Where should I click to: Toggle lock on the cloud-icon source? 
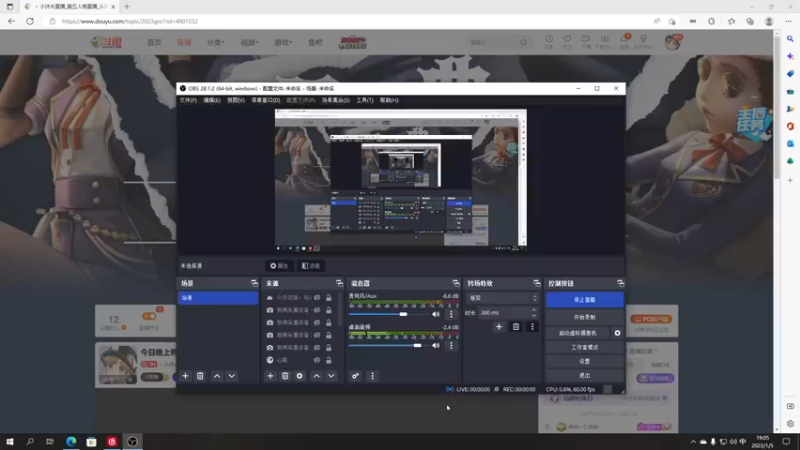pos(329,297)
